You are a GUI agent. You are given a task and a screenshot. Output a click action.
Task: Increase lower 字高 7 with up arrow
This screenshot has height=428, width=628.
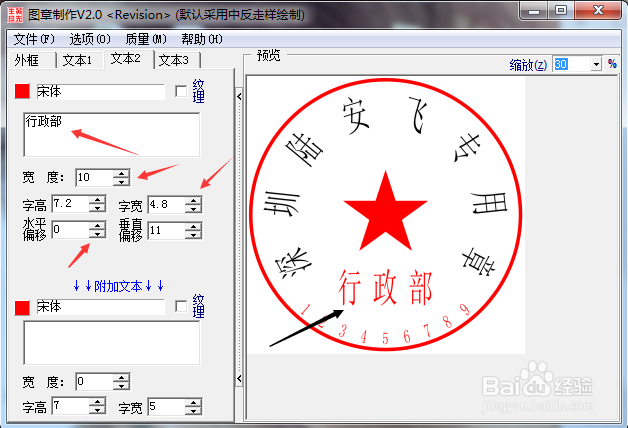click(97, 402)
